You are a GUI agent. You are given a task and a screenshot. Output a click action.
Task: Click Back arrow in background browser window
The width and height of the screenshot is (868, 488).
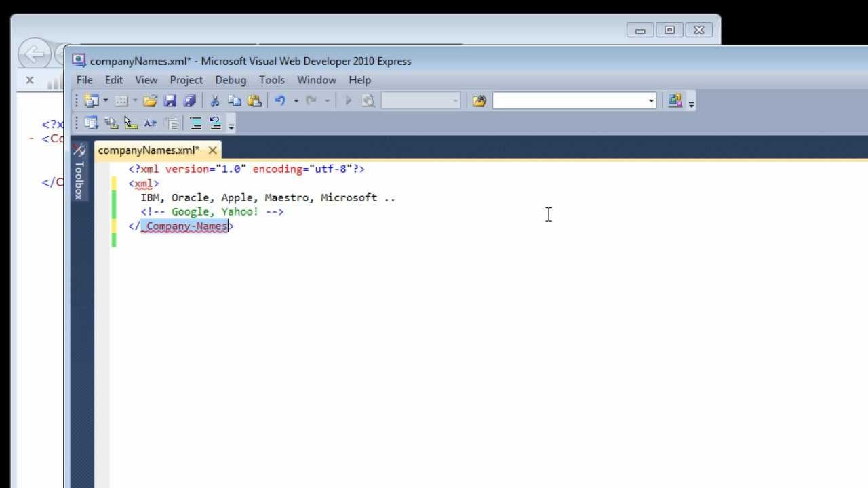(34, 54)
